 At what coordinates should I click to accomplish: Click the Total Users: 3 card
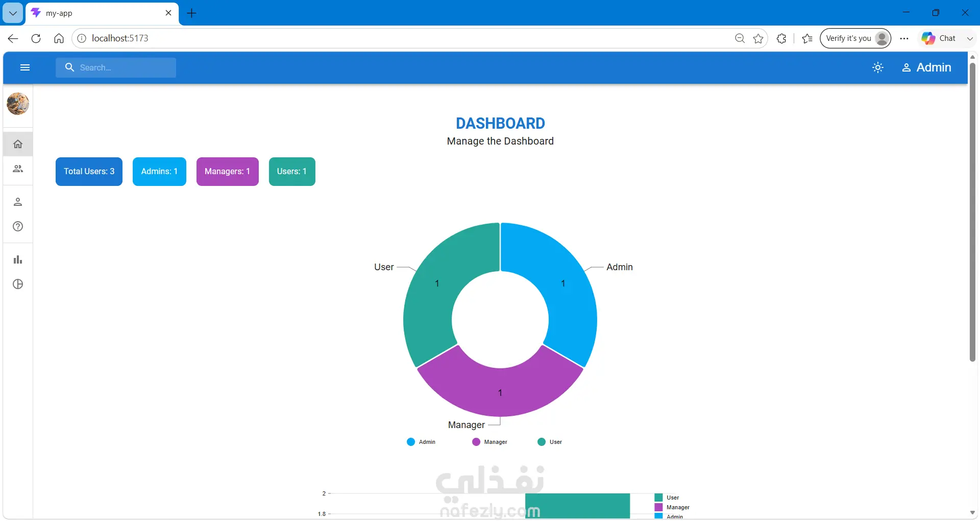pyautogui.click(x=89, y=172)
